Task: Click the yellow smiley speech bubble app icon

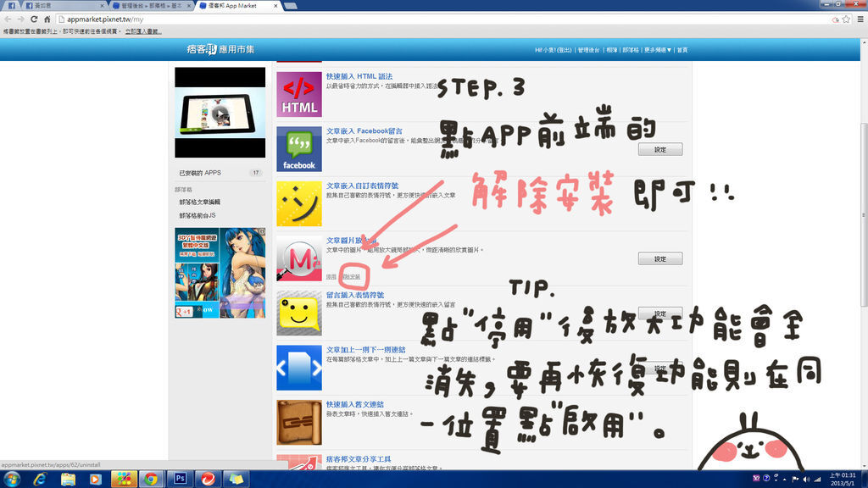Action: click(x=299, y=313)
